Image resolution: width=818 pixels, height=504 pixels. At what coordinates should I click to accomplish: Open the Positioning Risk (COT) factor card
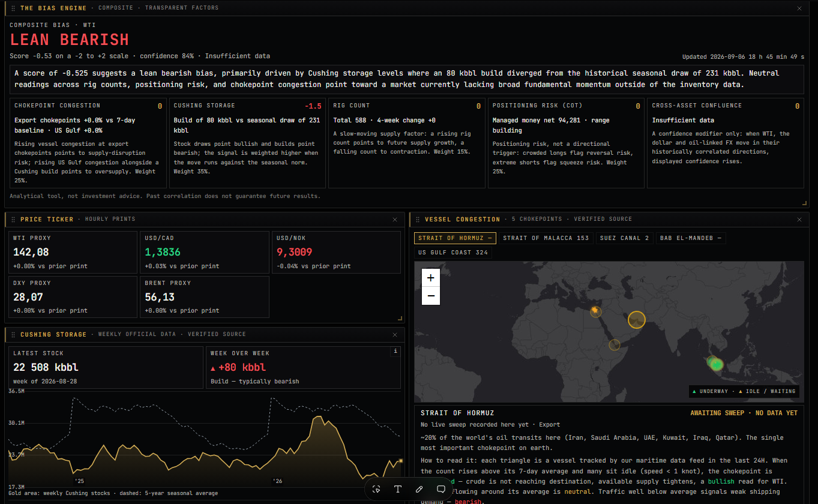point(566,143)
